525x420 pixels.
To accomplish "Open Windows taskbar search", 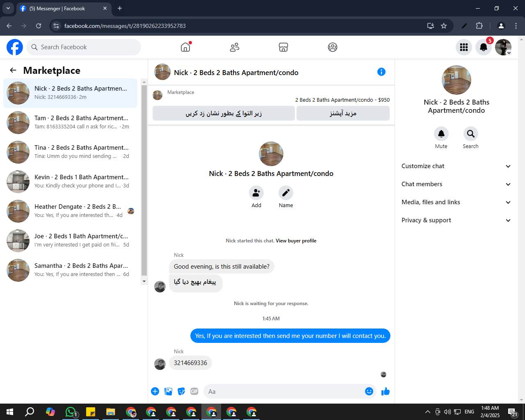I will click(x=30, y=412).
